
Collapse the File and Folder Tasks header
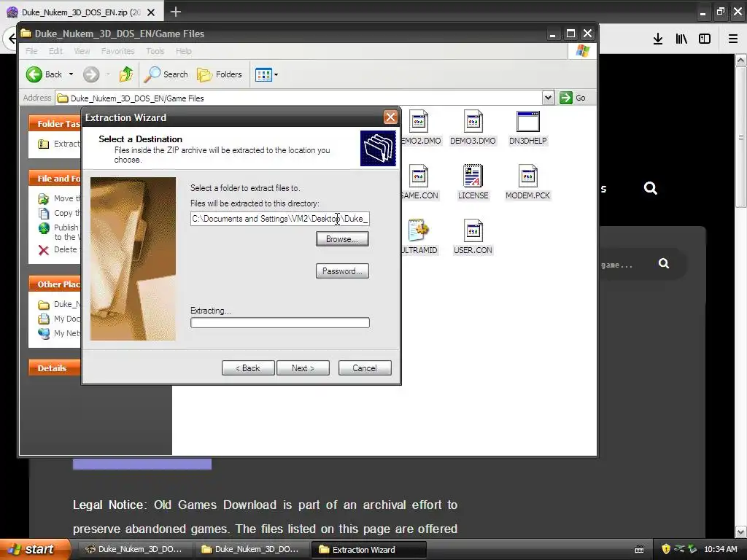(55, 179)
